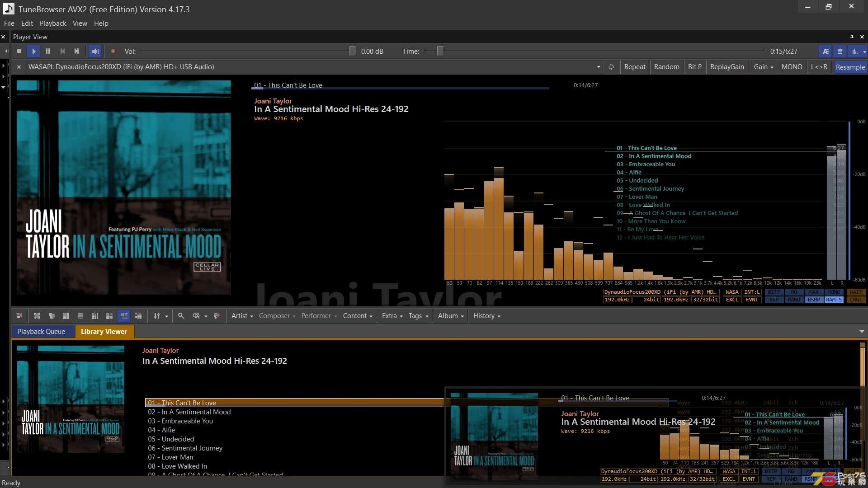The image size is (868, 488).
Task: Click the RAM:S status indicator
Action: pos(834,300)
